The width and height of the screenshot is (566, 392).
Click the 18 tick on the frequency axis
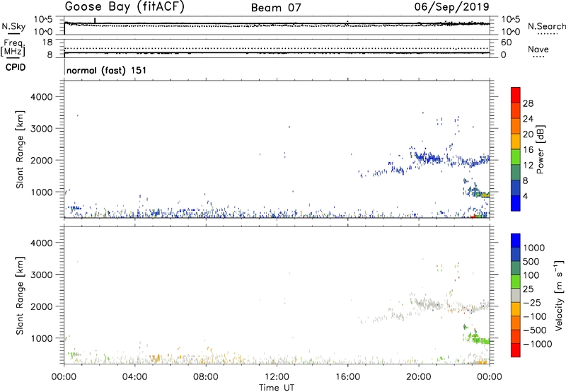coord(47,42)
